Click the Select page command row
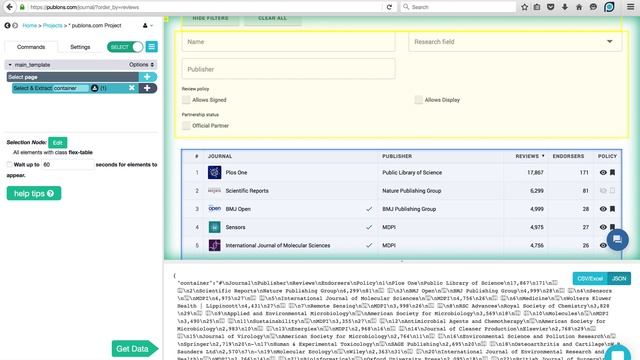This screenshot has width=640, height=360. coord(73,77)
